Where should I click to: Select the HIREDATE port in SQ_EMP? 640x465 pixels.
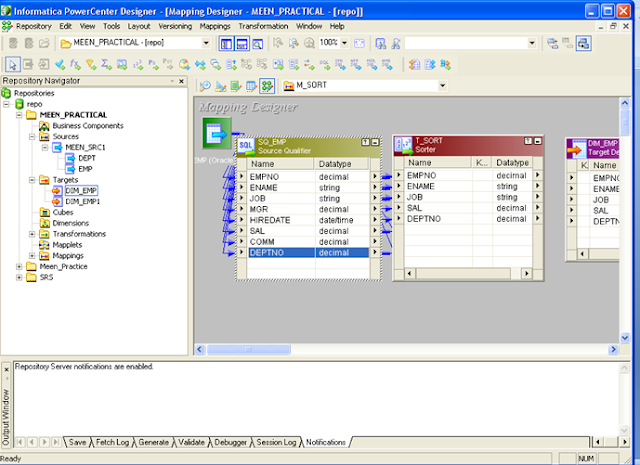coord(308,220)
